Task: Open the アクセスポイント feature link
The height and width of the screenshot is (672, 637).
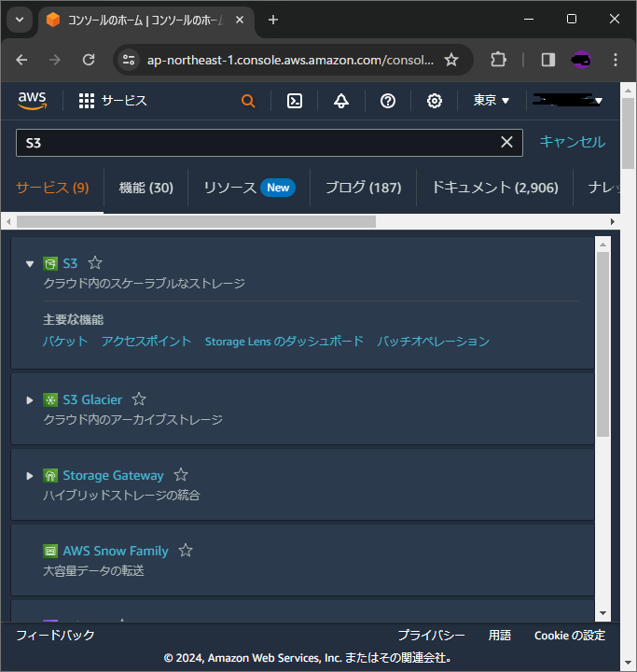Action: tap(146, 342)
